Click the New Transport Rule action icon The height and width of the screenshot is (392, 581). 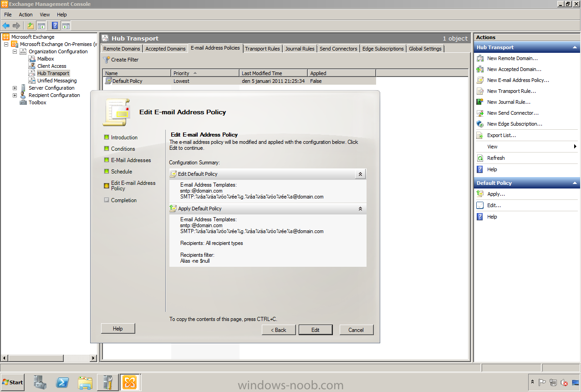click(x=480, y=91)
